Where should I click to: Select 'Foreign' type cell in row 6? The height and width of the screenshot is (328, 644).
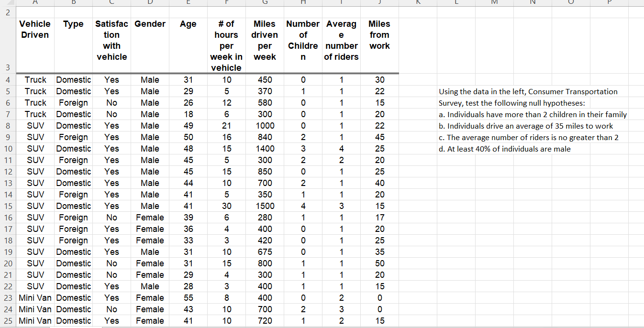point(73,103)
